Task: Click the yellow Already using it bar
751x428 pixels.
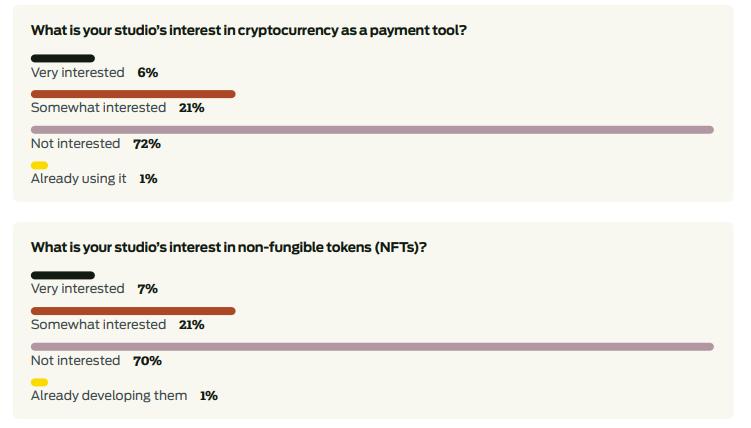Action: pos(39,165)
